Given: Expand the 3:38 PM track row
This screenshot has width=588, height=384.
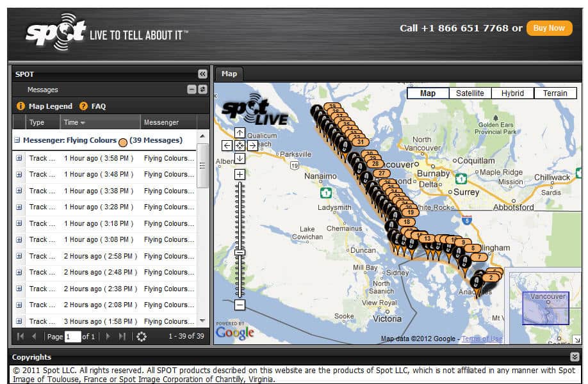Looking at the screenshot, I should click(x=19, y=191).
